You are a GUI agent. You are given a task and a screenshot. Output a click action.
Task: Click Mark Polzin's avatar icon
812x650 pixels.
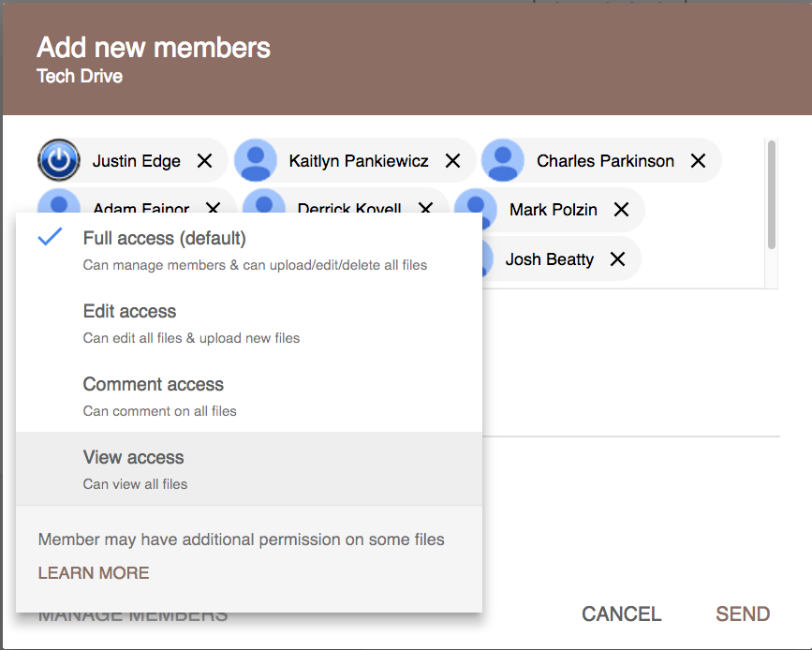(x=476, y=209)
